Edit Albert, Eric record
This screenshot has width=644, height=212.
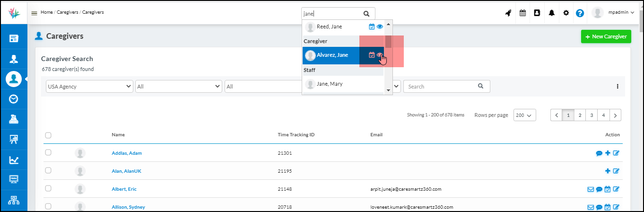pyautogui.click(x=616, y=189)
